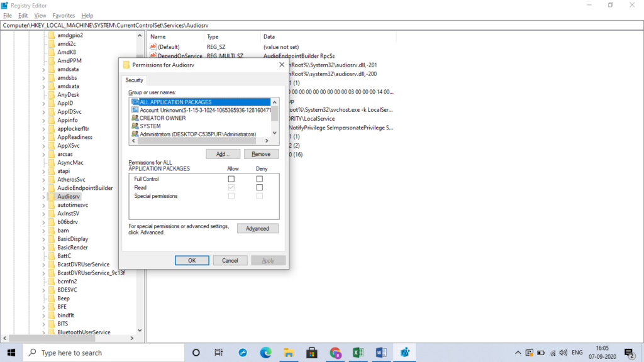
Task: Click the Task View taskbar icon
Action: pos(218,353)
